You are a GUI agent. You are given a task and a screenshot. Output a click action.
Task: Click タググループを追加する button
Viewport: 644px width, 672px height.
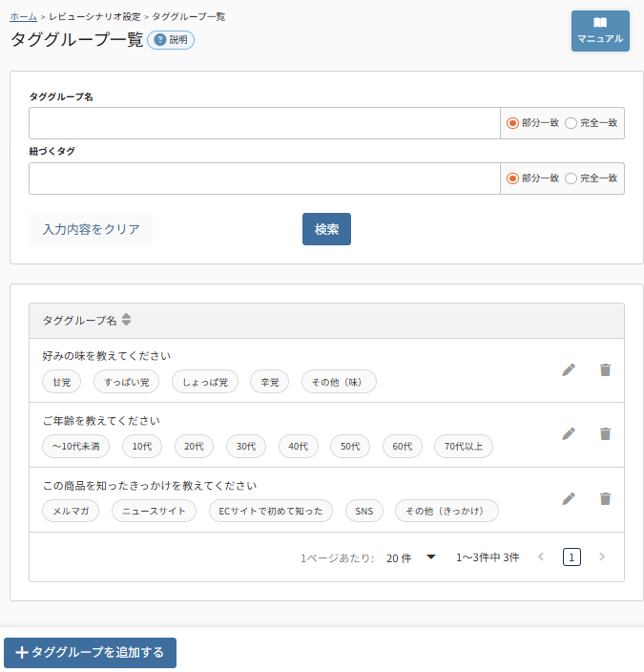click(x=90, y=652)
